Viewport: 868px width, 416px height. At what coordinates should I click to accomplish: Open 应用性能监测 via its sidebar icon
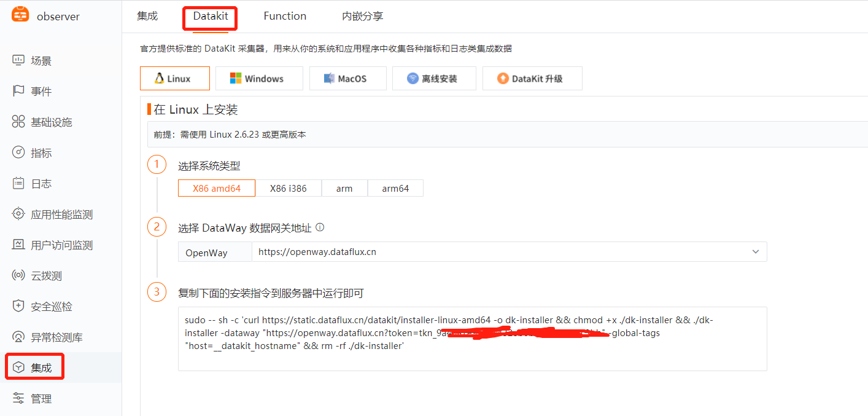click(x=19, y=214)
